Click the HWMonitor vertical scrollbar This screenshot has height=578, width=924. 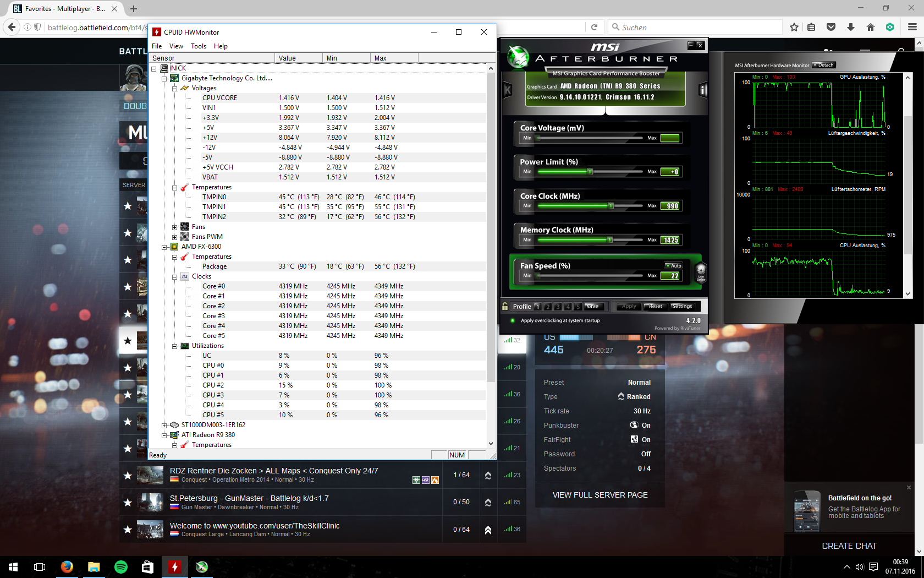(491, 256)
